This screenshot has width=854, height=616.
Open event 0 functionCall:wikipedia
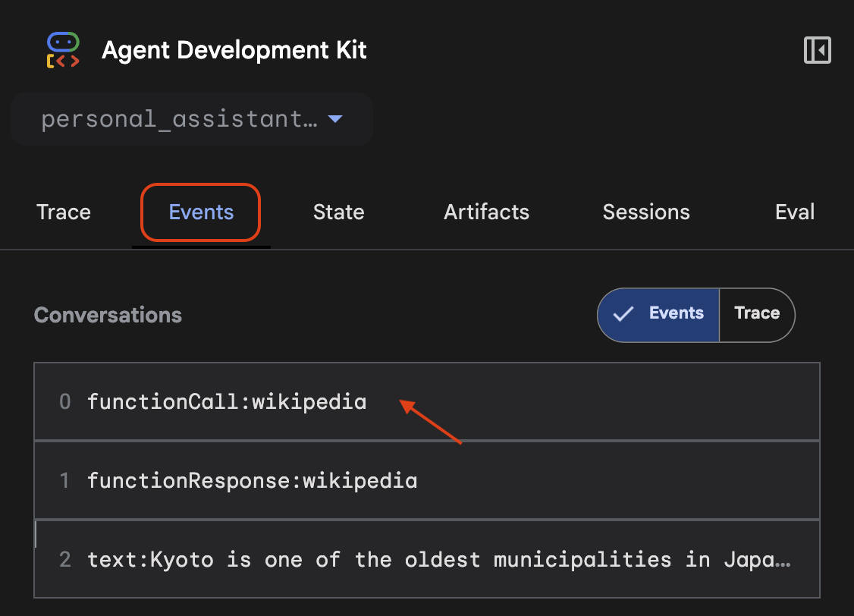click(228, 401)
